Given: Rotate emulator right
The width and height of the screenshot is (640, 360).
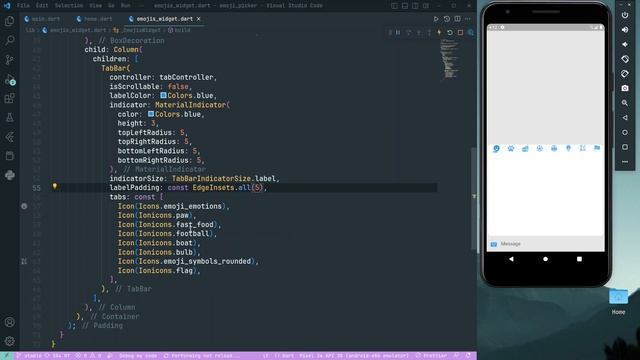Looking at the screenshot, I should coord(625,74).
